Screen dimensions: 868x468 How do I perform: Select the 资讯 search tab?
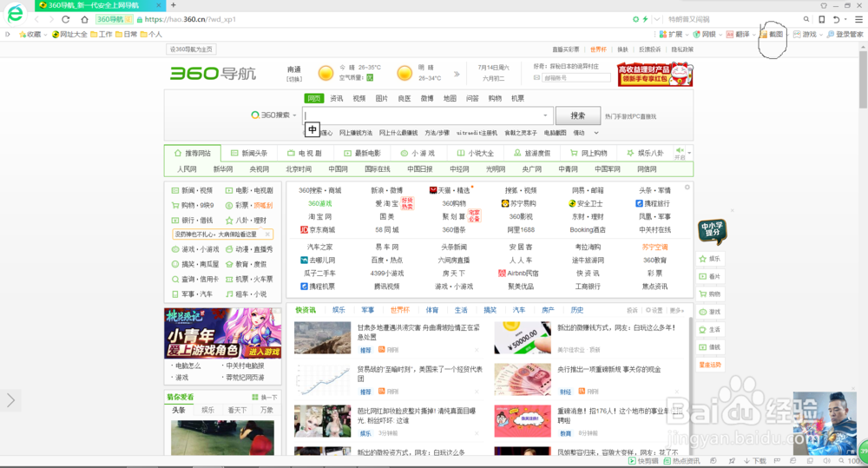(x=337, y=99)
